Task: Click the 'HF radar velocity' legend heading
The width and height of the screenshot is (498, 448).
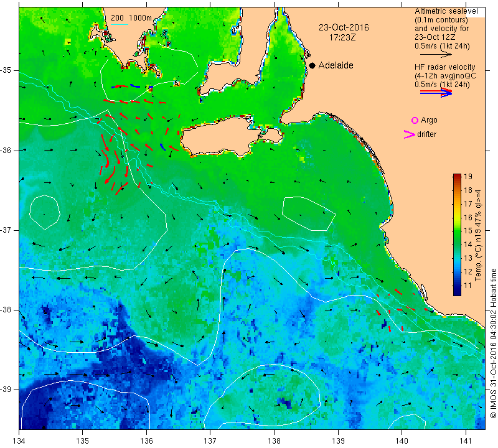Action: pyautogui.click(x=444, y=67)
